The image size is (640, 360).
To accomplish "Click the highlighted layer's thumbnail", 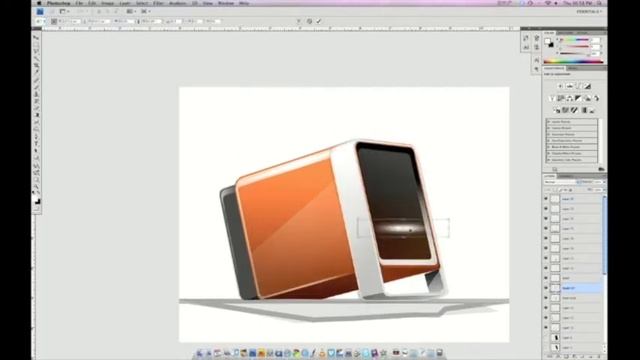I will pos(555,288).
